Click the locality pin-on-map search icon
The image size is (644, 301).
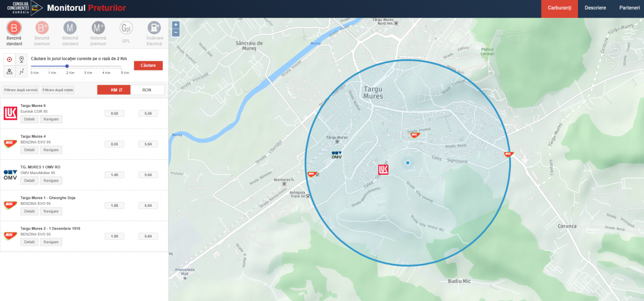pyautogui.click(x=9, y=71)
